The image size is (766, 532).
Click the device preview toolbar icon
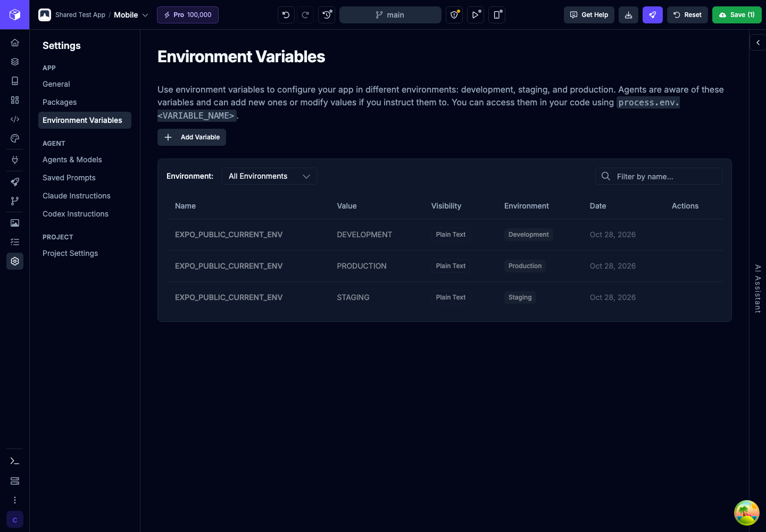pyautogui.click(x=497, y=15)
